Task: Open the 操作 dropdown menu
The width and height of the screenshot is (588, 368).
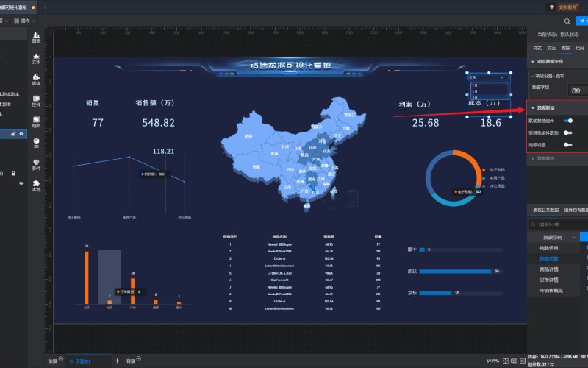Action: (x=25, y=21)
